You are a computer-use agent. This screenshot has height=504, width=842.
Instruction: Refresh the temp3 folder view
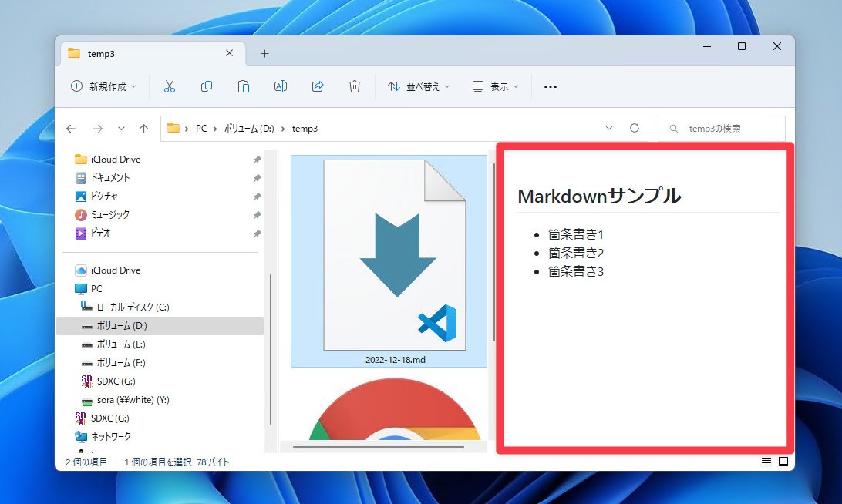point(634,128)
